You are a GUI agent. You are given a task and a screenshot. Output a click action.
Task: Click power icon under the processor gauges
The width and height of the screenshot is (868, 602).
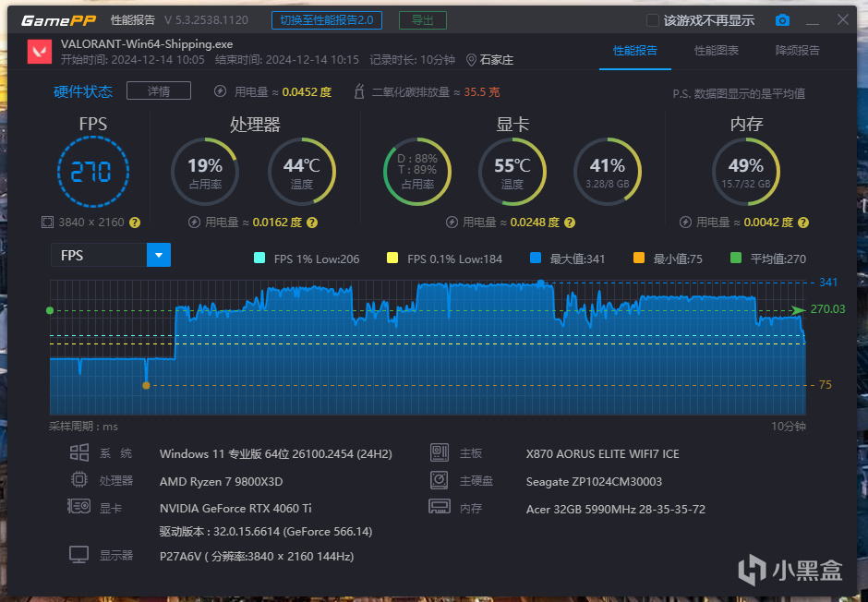tap(194, 223)
